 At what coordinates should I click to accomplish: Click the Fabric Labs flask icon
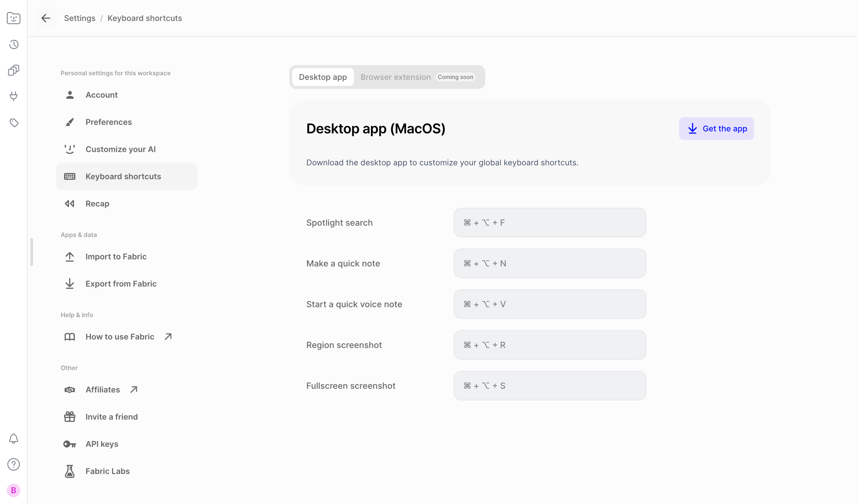click(70, 471)
